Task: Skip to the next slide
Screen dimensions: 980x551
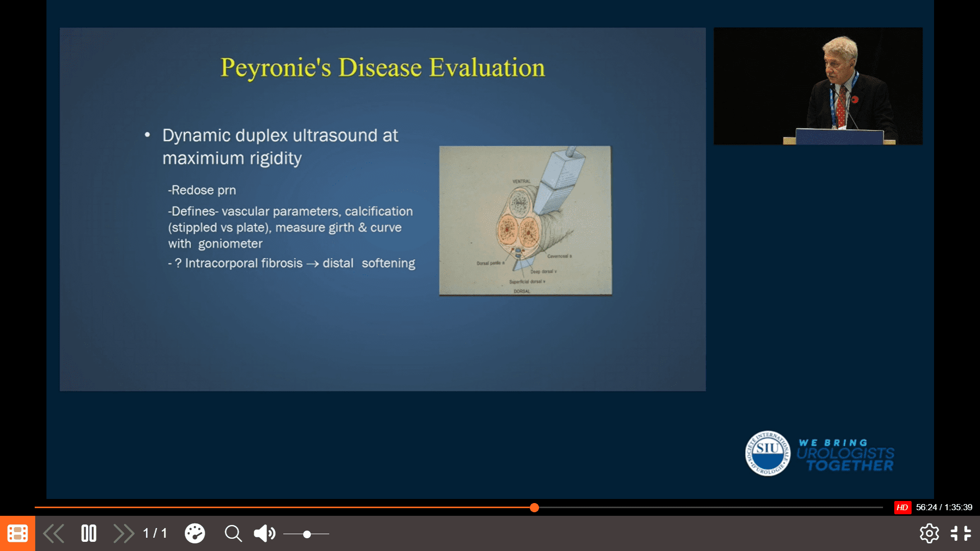Action: click(x=124, y=534)
